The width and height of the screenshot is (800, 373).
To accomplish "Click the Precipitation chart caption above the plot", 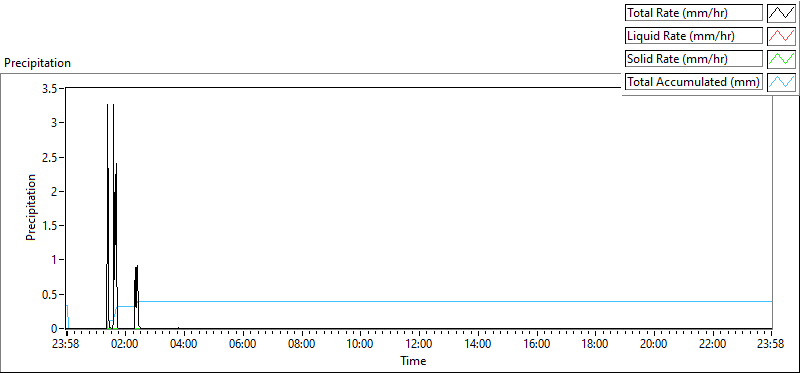I will pyautogui.click(x=37, y=63).
